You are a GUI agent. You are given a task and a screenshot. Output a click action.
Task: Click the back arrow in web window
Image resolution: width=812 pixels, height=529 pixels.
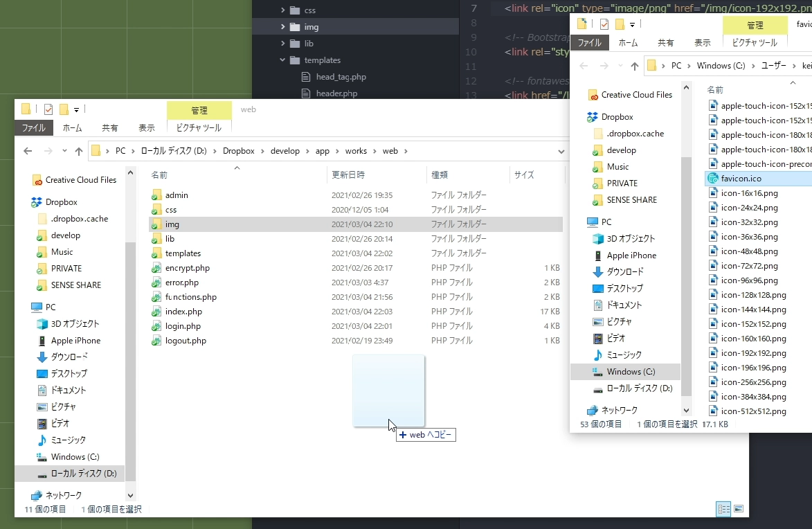pos(28,151)
